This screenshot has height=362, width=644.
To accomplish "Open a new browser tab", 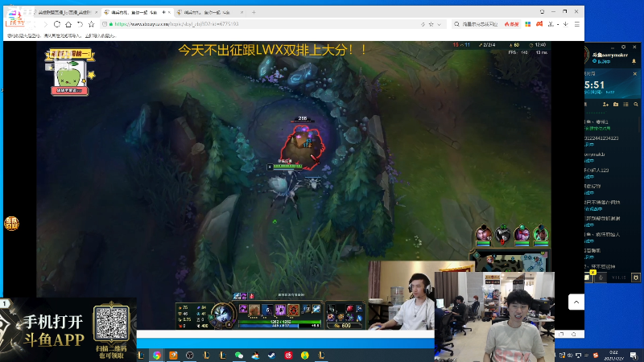I will tap(254, 12).
